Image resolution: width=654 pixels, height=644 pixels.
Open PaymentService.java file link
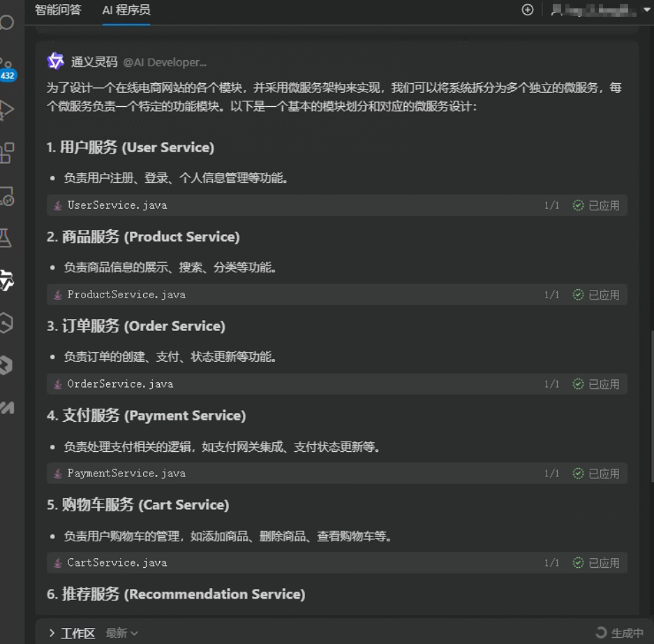click(x=126, y=473)
